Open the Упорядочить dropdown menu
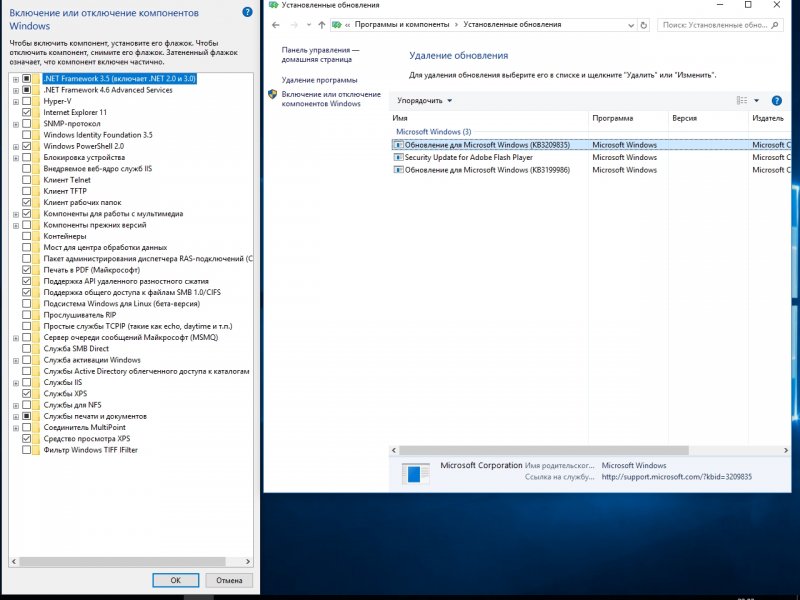 pyautogui.click(x=424, y=101)
